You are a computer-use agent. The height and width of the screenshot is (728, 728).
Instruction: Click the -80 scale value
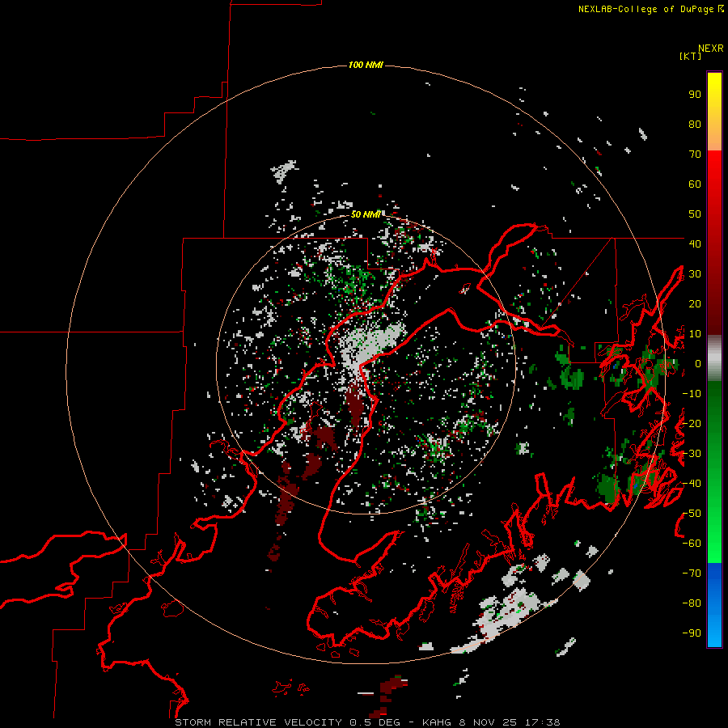click(x=692, y=603)
